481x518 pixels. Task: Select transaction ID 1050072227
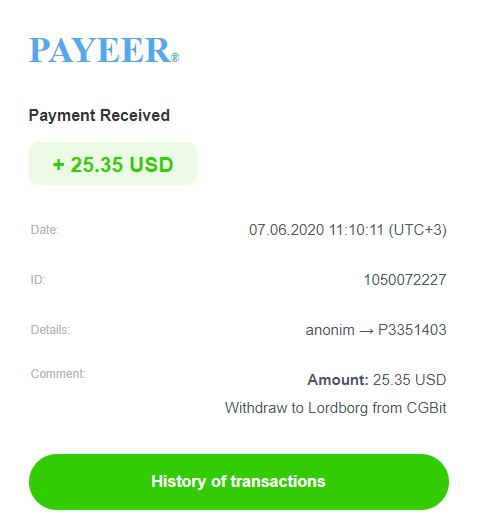pos(405,280)
